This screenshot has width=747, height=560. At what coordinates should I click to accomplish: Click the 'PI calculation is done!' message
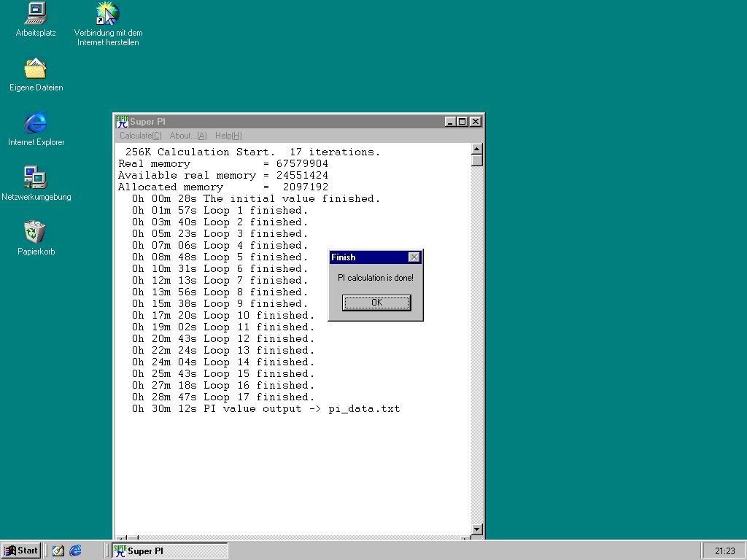pos(376,278)
